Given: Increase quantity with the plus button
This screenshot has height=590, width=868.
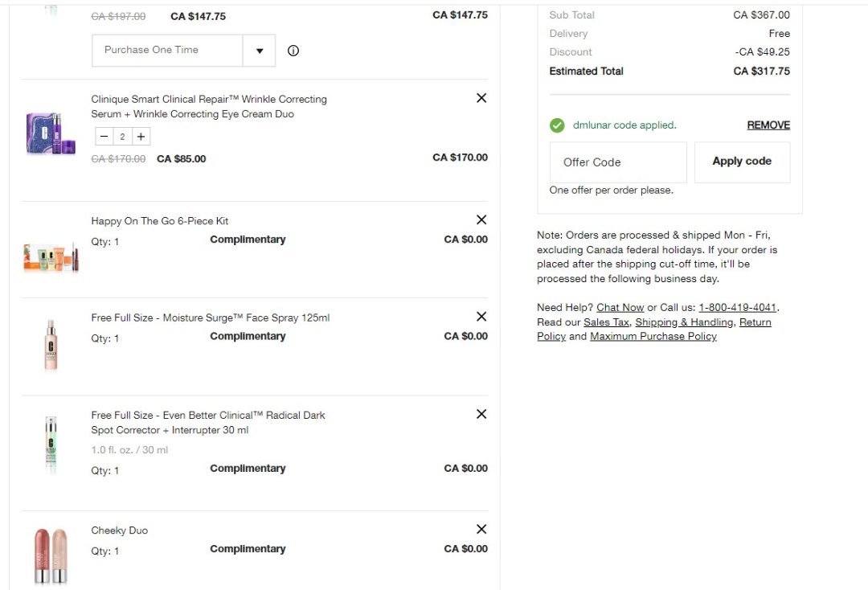Looking at the screenshot, I should [x=141, y=137].
